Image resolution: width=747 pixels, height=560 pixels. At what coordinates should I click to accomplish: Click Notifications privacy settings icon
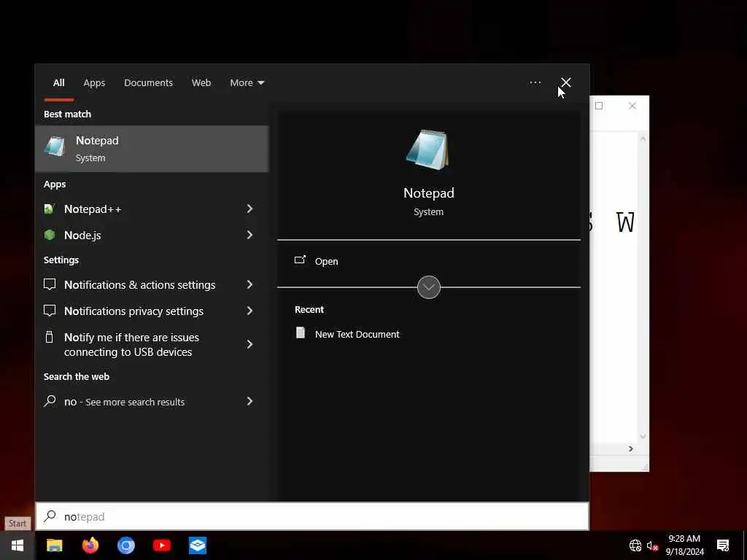pyautogui.click(x=50, y=311)
